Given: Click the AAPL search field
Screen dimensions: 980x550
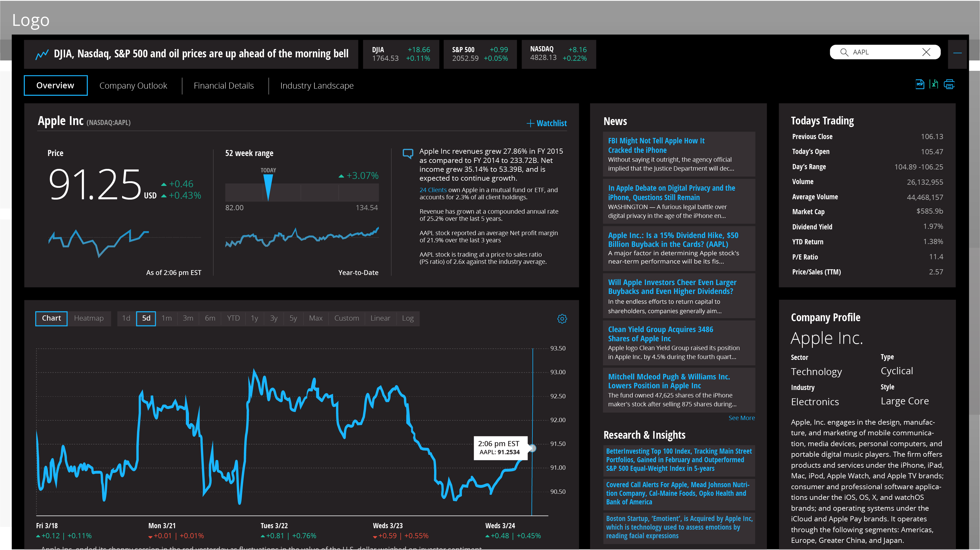Looking at the screenshot, I should point(885,52).
